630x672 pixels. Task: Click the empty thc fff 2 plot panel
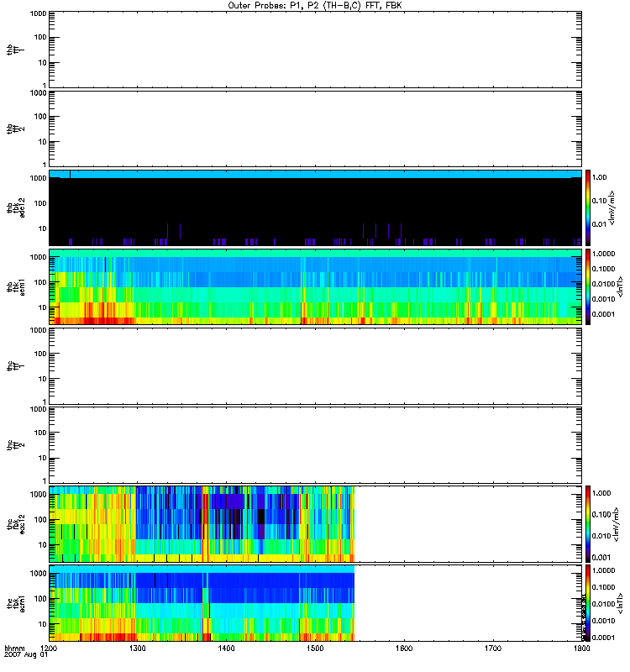point(315,445)
